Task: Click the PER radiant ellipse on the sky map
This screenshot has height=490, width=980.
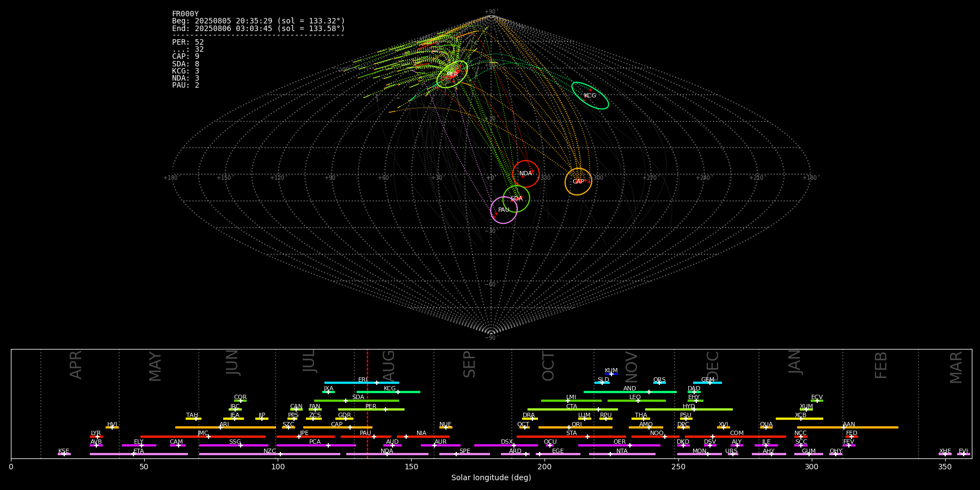Action: [452, 74]
